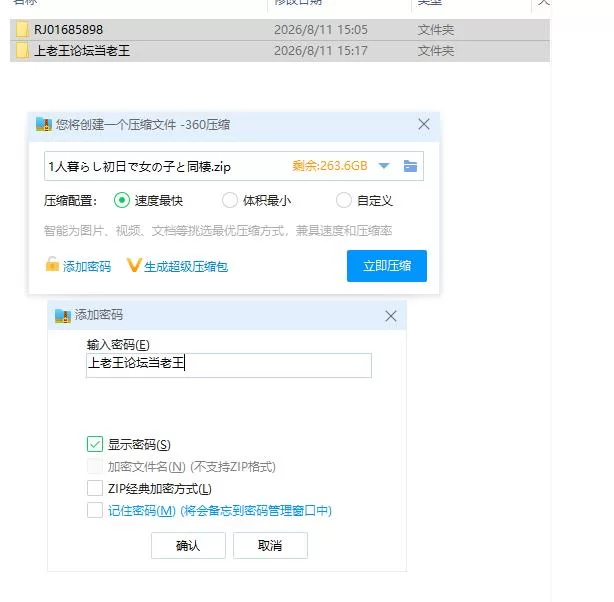Click the lock icon for 添加密码

click(x=52, y=264)
